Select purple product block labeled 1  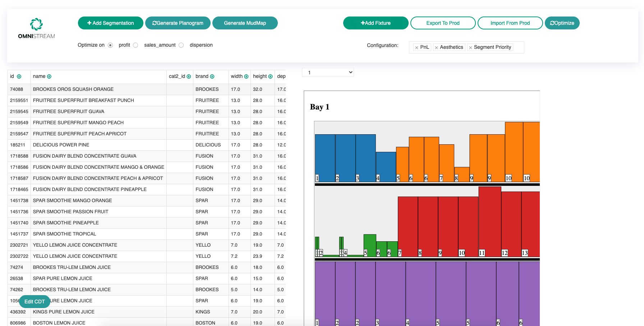tap(325, 294)
